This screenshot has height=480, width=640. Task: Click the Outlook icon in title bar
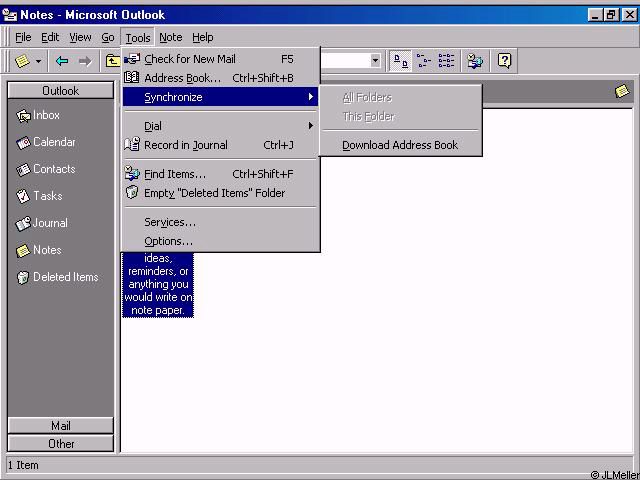pyautogui.click(x=10, y=15)
